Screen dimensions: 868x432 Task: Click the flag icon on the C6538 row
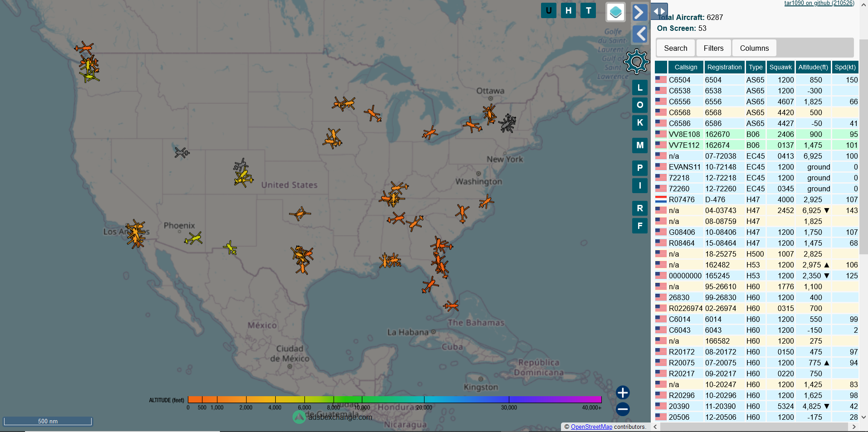661,91
